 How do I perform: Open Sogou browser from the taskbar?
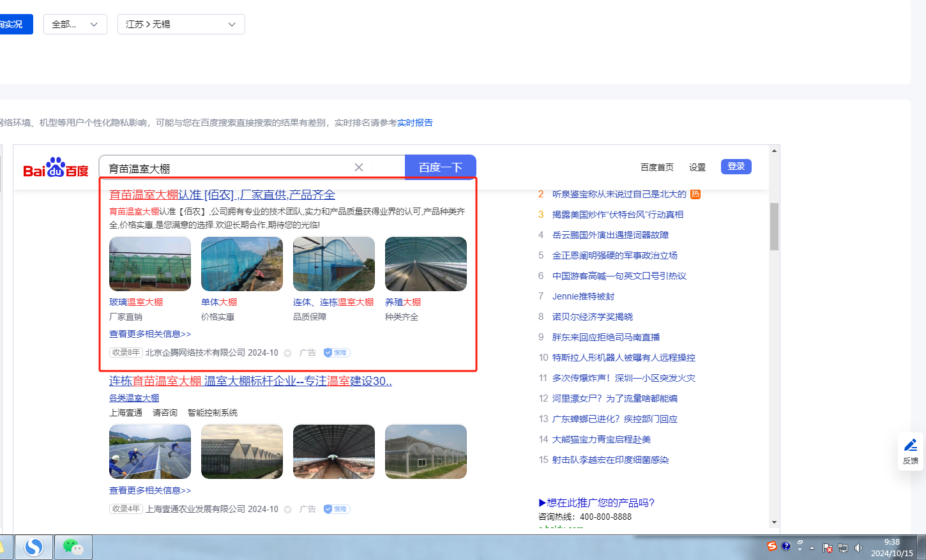click(x=34, y=547)
